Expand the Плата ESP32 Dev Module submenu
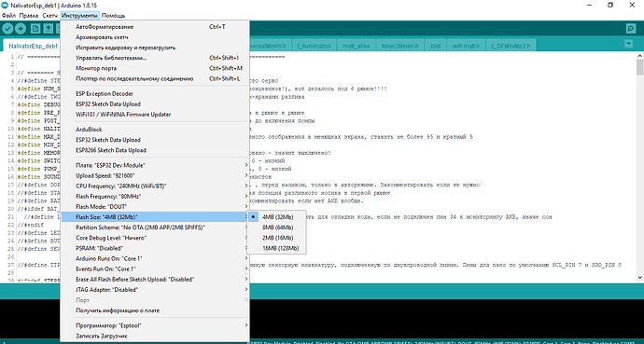644x344 pixels. pos(155,165)
